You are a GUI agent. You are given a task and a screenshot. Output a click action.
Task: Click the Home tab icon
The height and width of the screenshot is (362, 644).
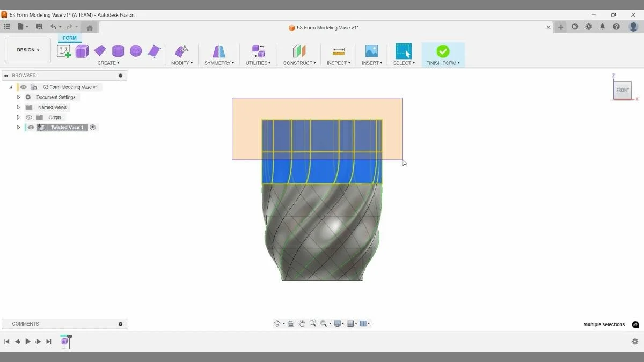coord(90,28)
